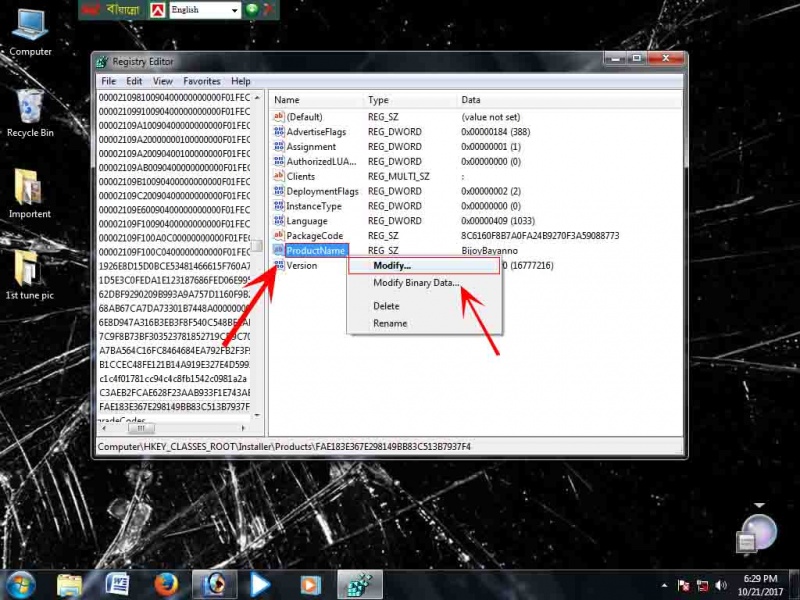Click the Windows Start button
This screenshot has height=600, width=800.
(x=21, y=585)
